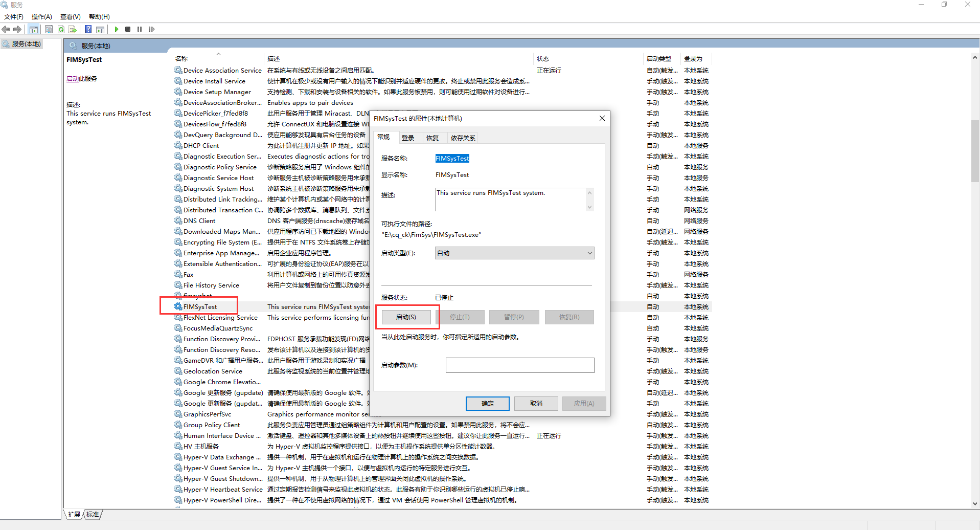Click the gear icon beside HV 主机服务

(x=178, y=446)
